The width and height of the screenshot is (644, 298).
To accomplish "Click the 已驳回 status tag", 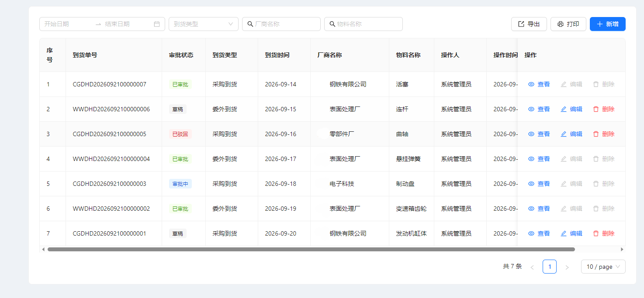I will click(180, 134).
